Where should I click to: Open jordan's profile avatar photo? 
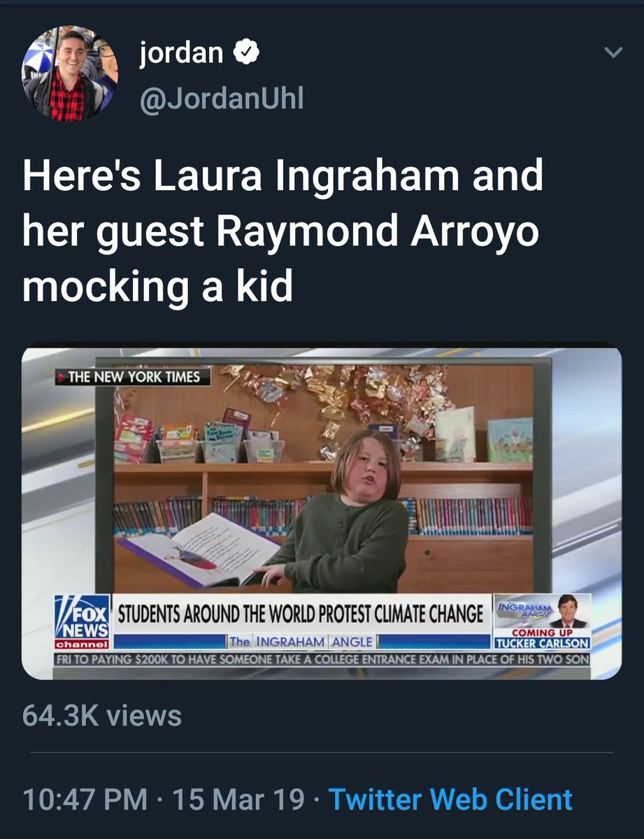[x=70, y=74]
